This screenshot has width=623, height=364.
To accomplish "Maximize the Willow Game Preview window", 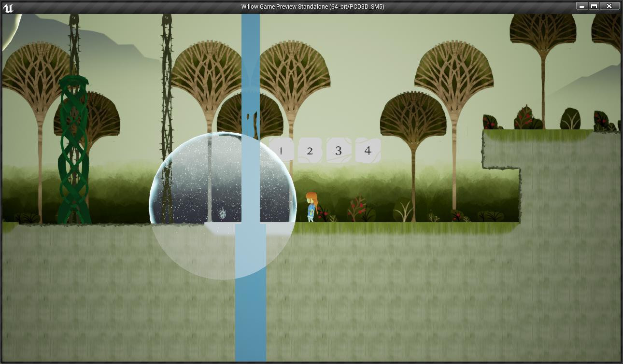I will [x=594, y=6].
